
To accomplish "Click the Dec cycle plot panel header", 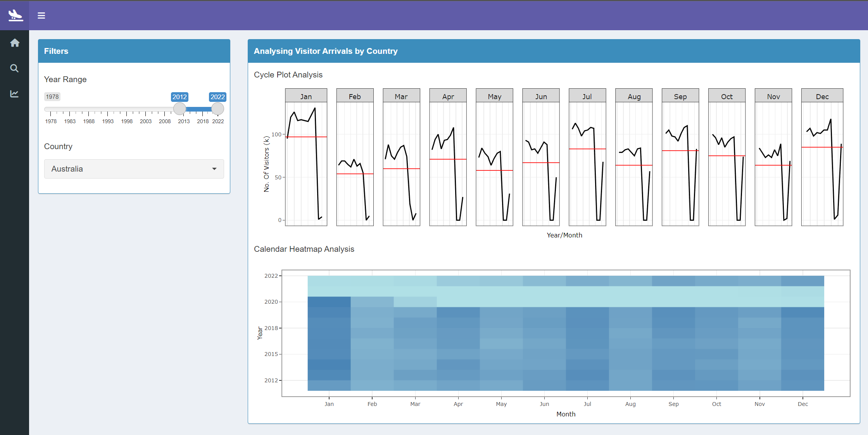I will [x=822, y=96].
